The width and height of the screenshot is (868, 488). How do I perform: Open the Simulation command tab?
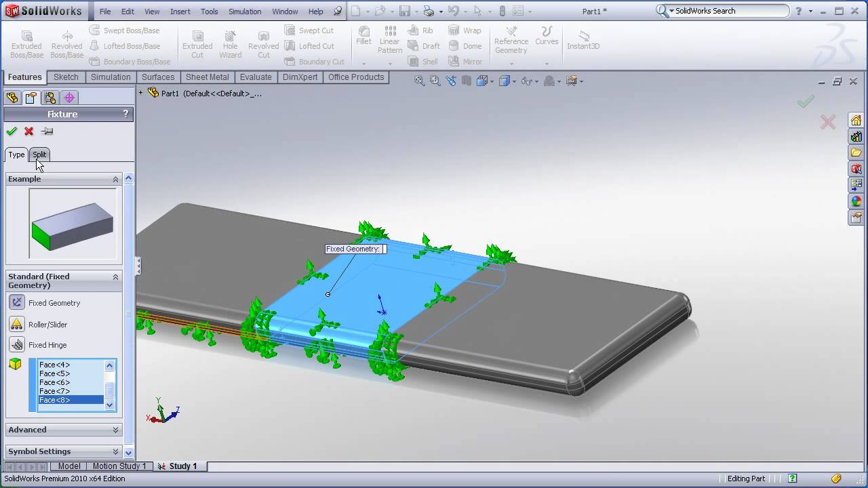tap(111, 77)
